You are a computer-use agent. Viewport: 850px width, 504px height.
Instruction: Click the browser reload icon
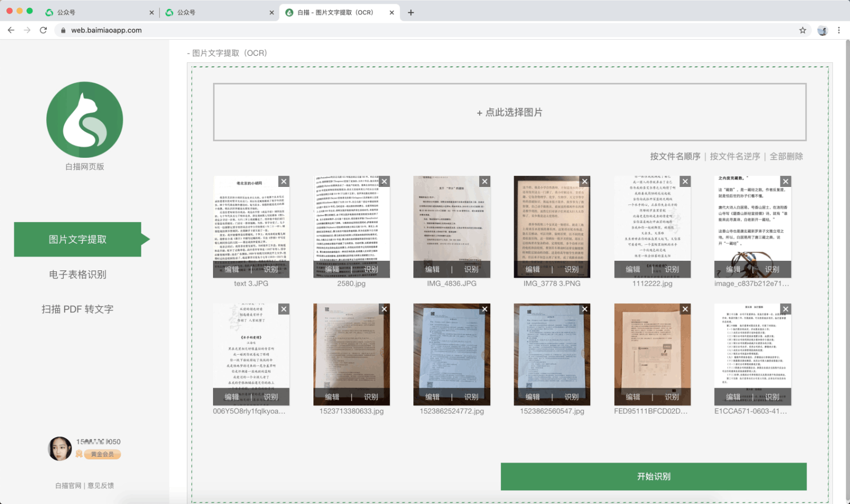[x=44, y=30]
